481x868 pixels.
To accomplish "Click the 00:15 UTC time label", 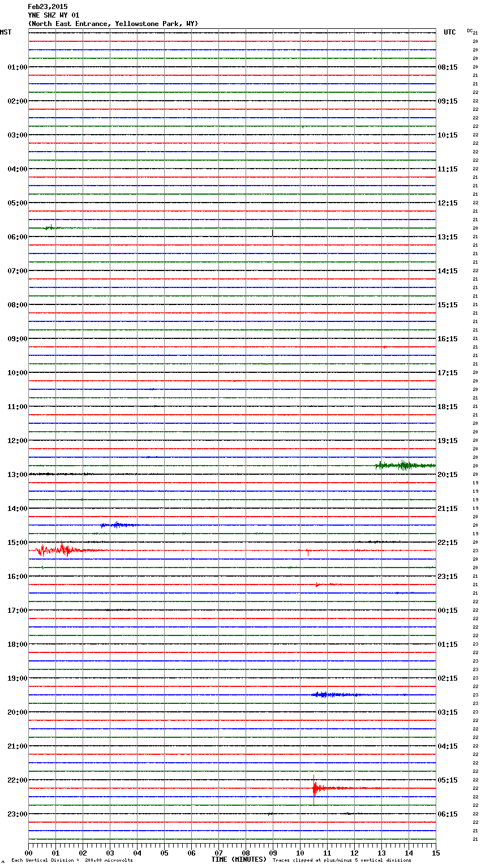I will click(448, 611).
